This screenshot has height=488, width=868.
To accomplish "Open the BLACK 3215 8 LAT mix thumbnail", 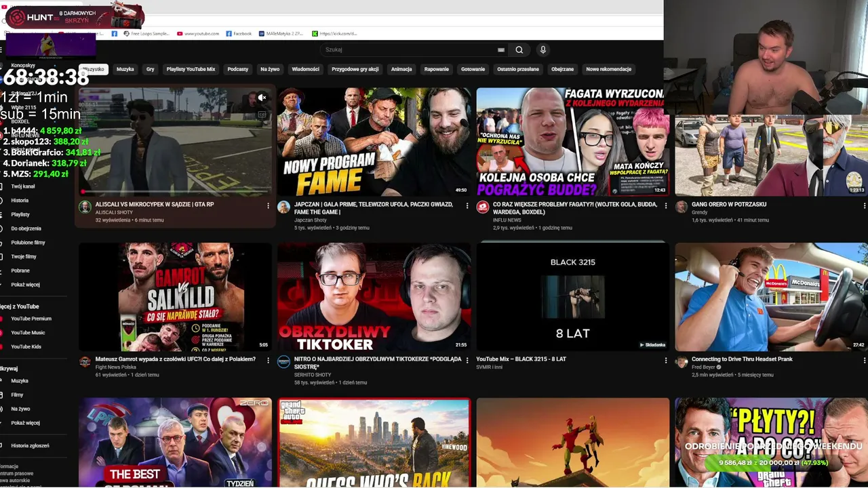I will pos(572,297).
